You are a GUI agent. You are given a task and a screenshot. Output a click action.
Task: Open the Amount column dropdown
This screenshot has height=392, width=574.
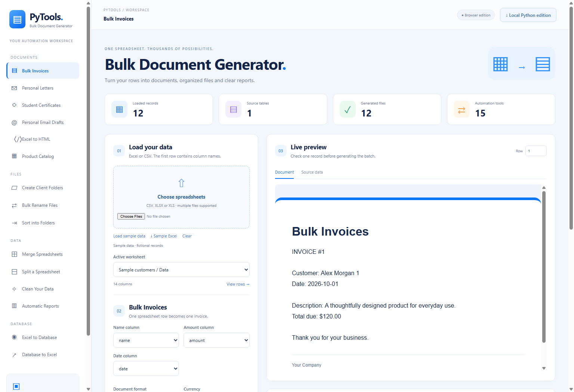(216, 340)
